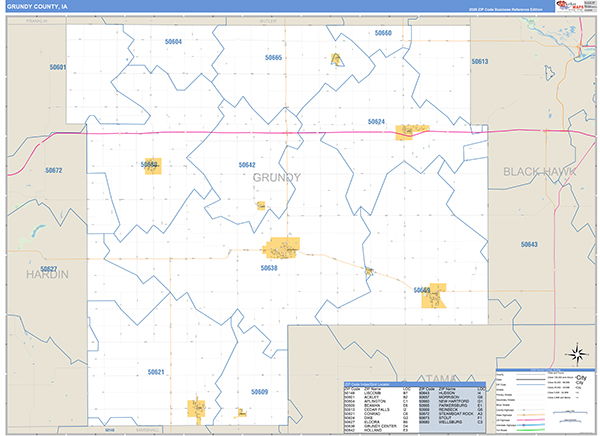Image resolution: width=600 pixels, height=436 pixels.
Task: Select ZIP code label 50627
Action: pyautogui.click(x=49, y=268)
